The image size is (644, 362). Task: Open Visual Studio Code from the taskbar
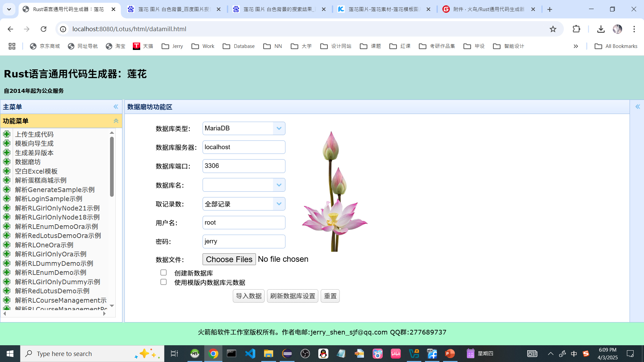click(x=250, y=353)
